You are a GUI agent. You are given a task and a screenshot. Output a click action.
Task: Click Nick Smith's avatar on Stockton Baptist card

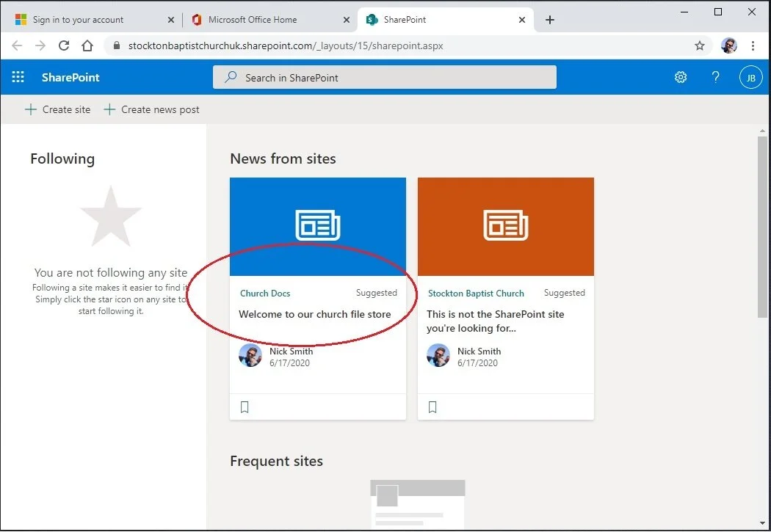pyautogui.click(x=438, y=355)
